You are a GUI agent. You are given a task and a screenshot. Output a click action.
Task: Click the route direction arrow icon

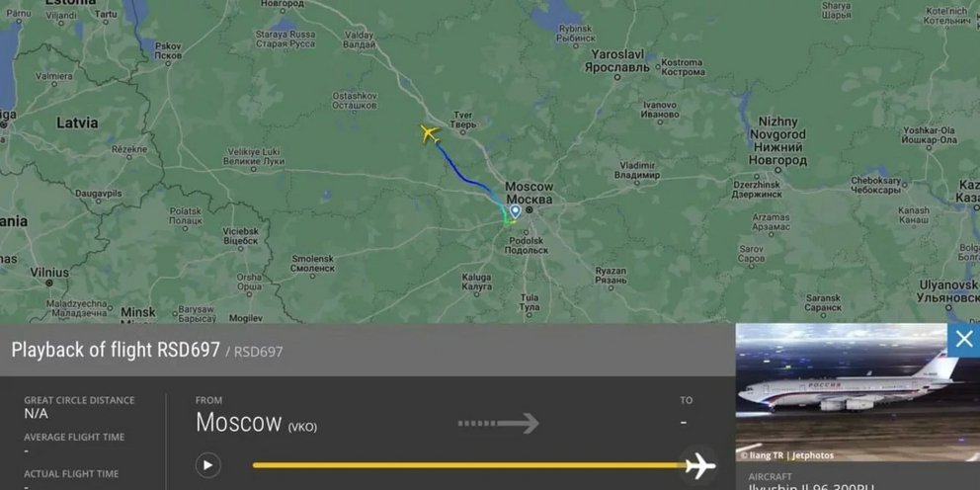(x=498, y=423)
